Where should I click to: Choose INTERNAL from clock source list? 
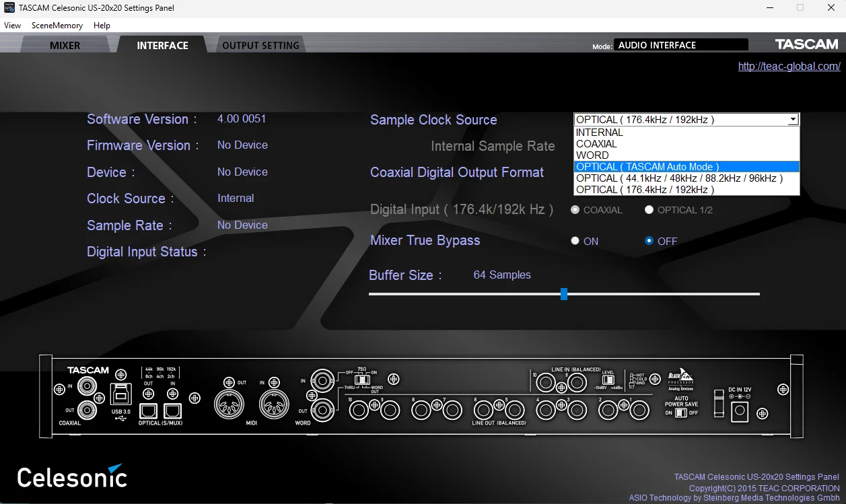tap(686, 133)
